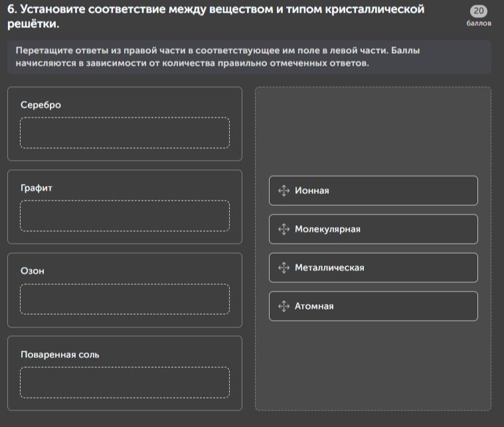Click the drop field under Поваренная соль
Image resolution: width=504 pixels, height=427 pixels.
125,383
